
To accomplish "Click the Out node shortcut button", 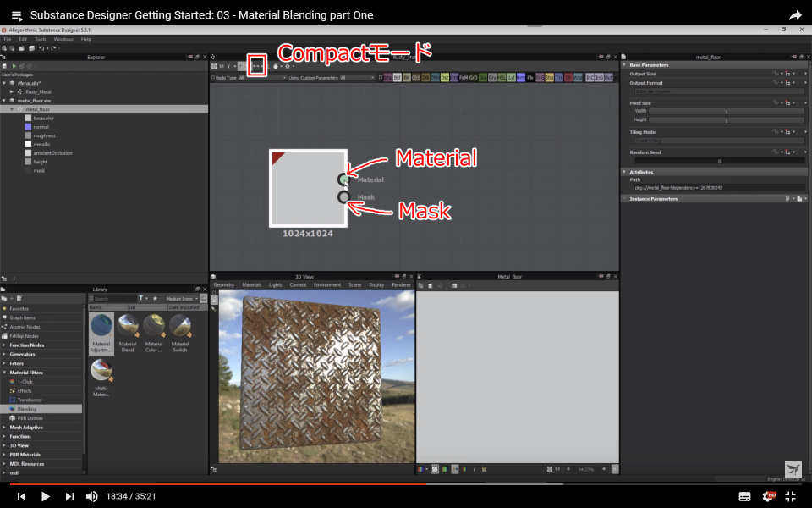I will coord(608,78).
